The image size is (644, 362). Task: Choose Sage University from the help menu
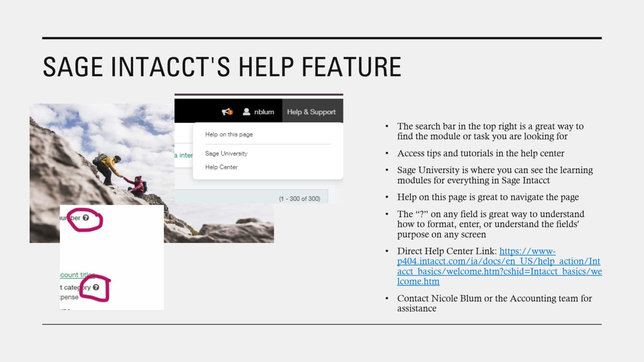click(x=226, y=154)
